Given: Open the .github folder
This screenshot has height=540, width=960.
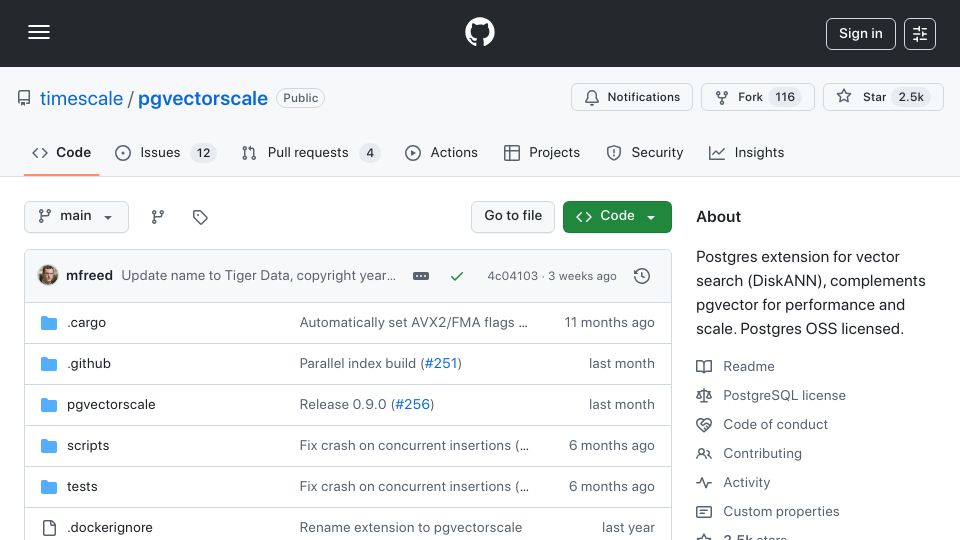Looking at the screenshot, I should click(x=89, y=364).
